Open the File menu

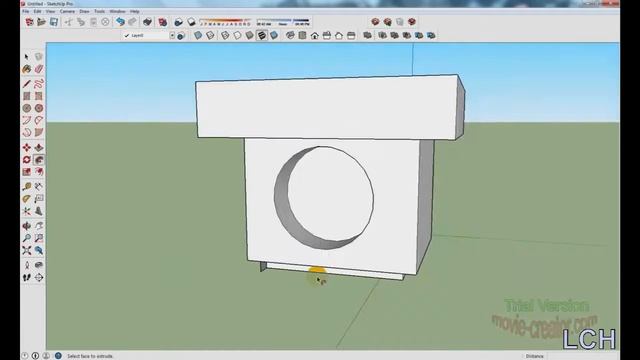pos(26,11)
